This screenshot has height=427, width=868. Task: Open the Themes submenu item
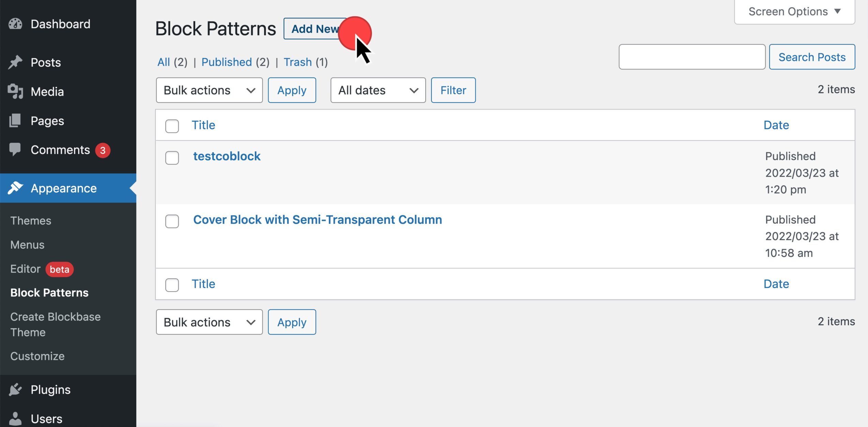[x=31, y=220]
